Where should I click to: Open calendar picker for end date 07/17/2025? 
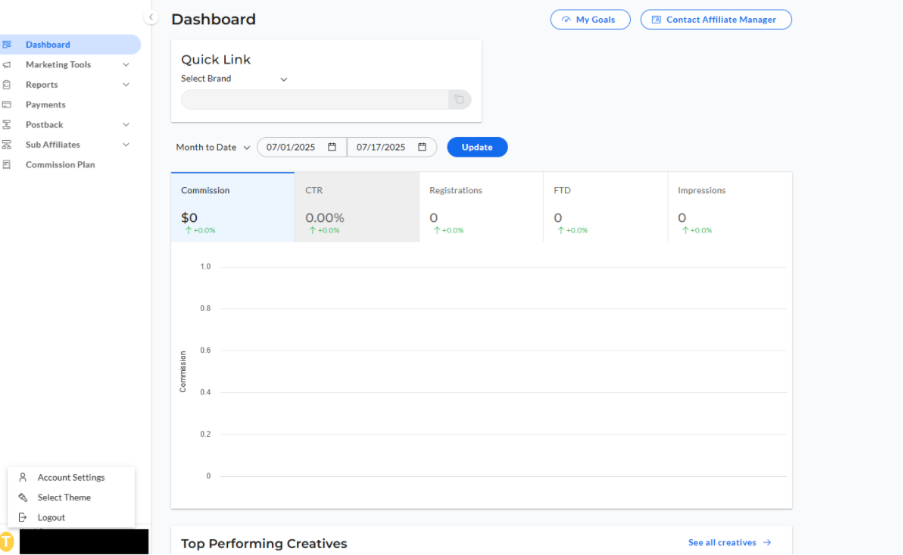pos(422,147)
